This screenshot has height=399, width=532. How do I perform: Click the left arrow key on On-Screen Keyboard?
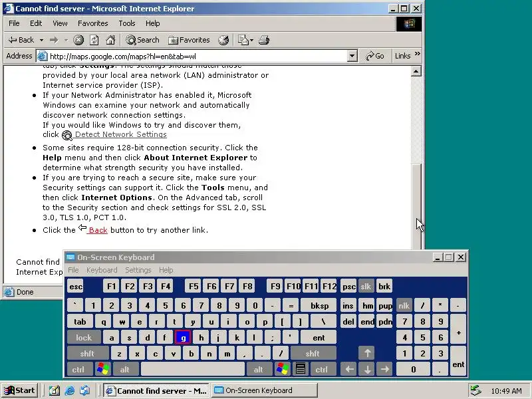pyautogui.click(x=349, y=369)
